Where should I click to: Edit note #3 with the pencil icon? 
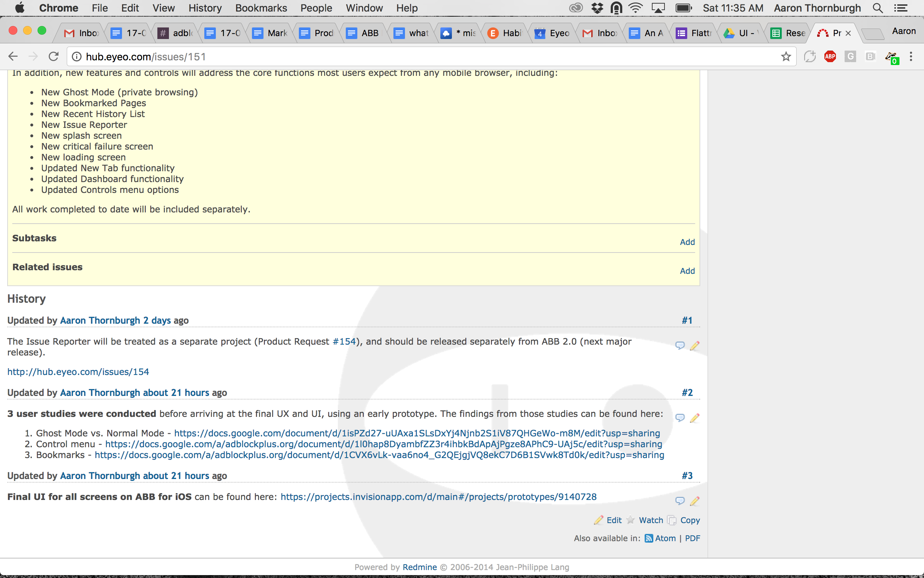click(694, 501)
